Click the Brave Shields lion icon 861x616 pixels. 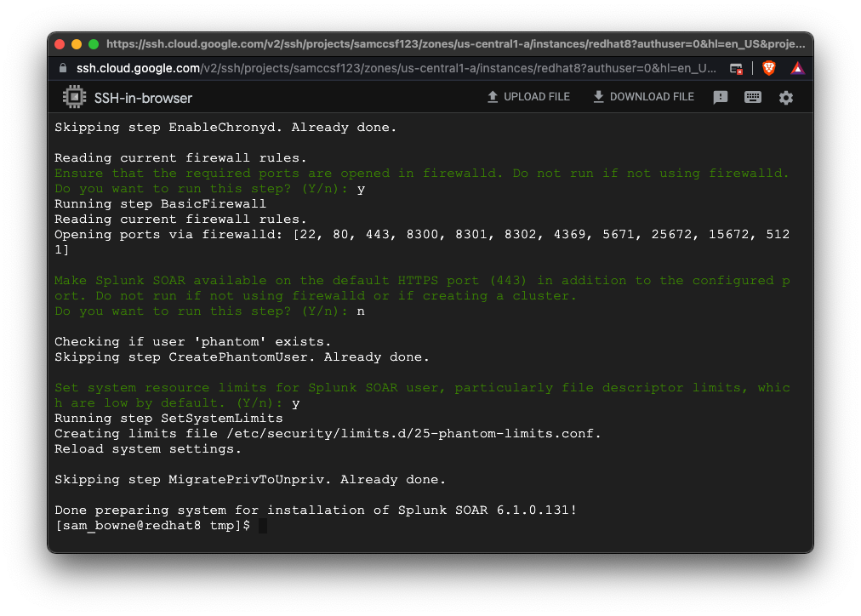tap(769, 68)
